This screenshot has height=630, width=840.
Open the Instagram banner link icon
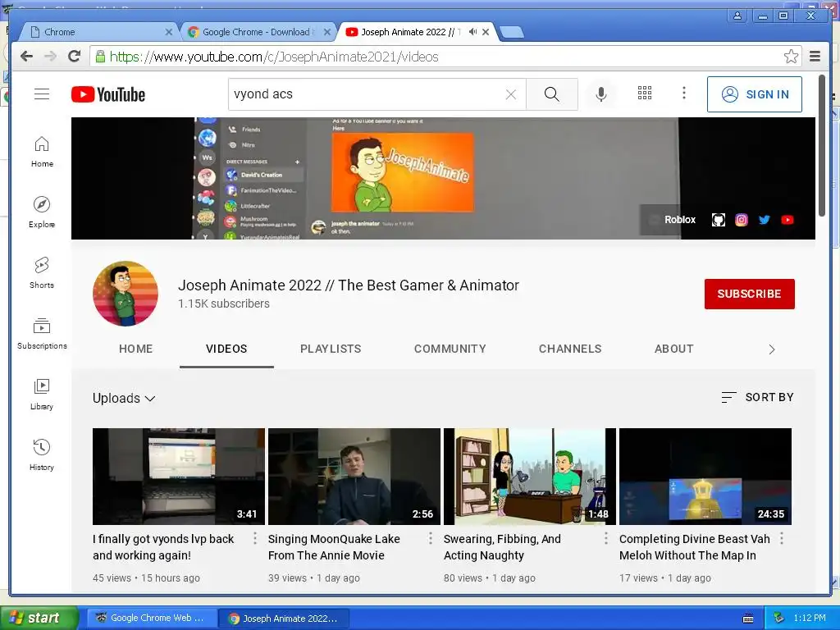(742, 220)
